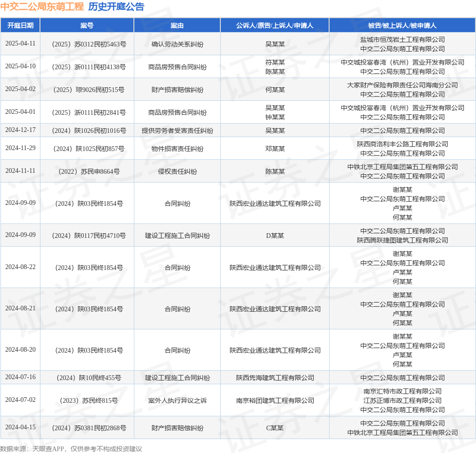Click the 被告/被上诉人/被申请人 column header

point(402,26)
